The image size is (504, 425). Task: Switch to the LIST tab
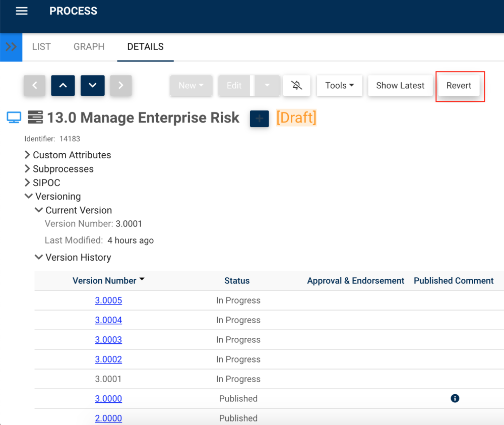click(41, 47)
